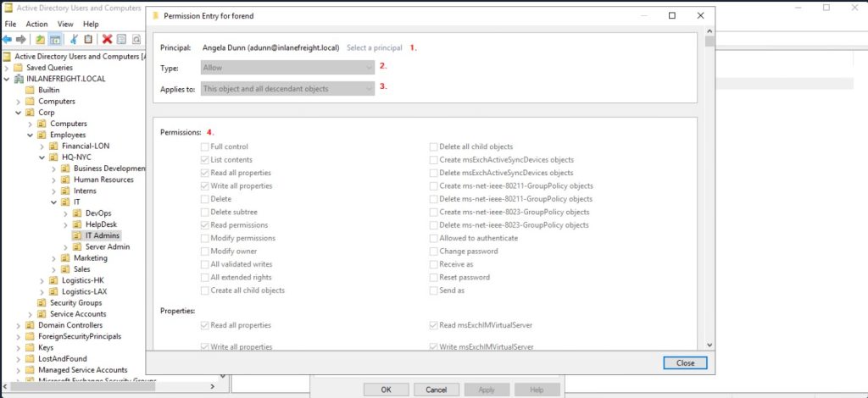Toggle the Reset password checkbox
868x398 pixels.
433,278
